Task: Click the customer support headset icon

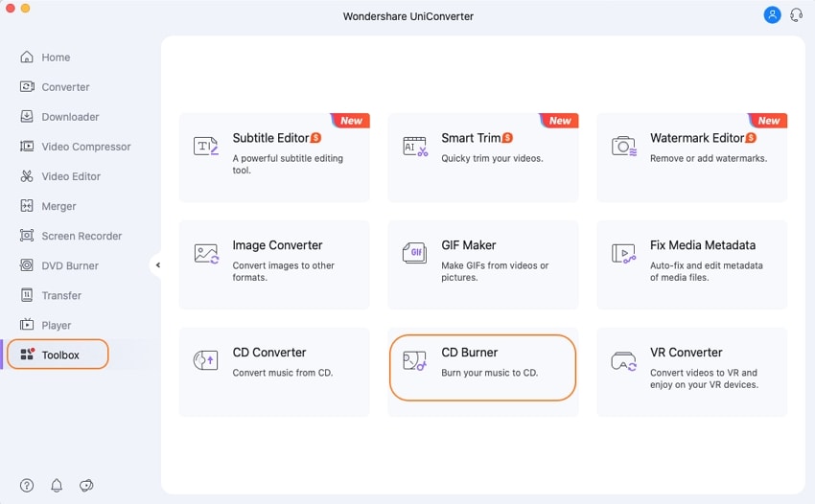Action: [x=796, y=14]
